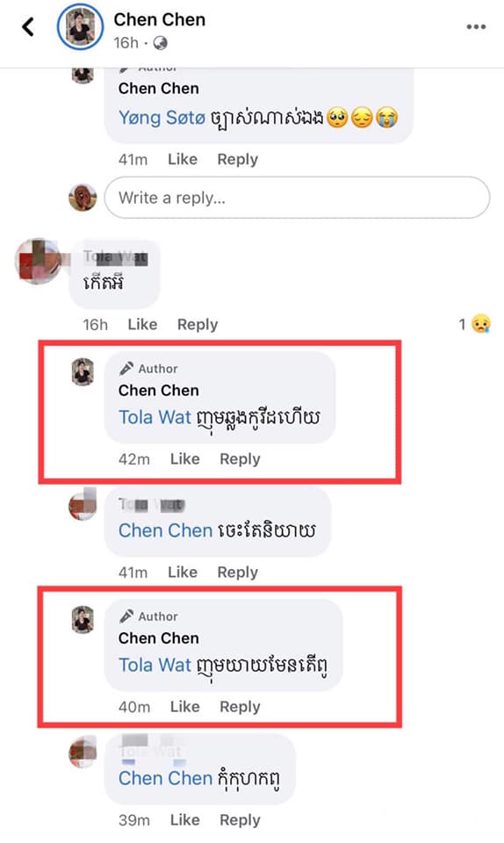Reply to the Chen Chen comment from 40m
This screenshot has width=504, height=843.
click(240, 706)
